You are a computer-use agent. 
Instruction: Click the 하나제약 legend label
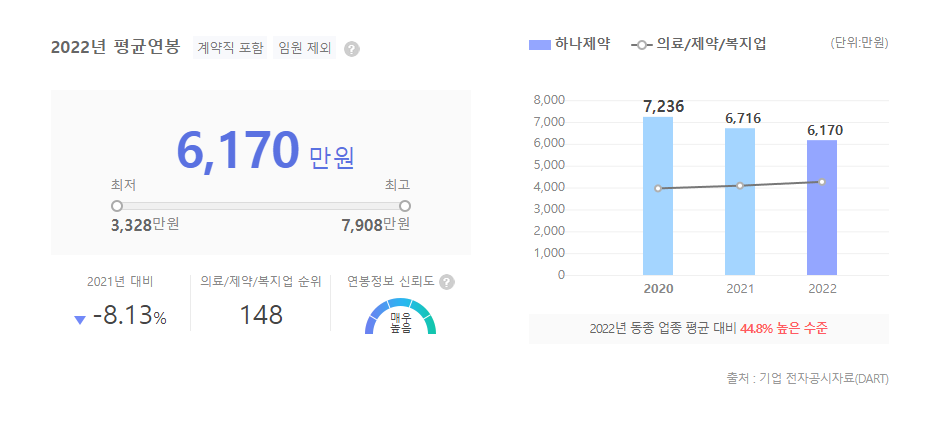click(x=582, y=44)
